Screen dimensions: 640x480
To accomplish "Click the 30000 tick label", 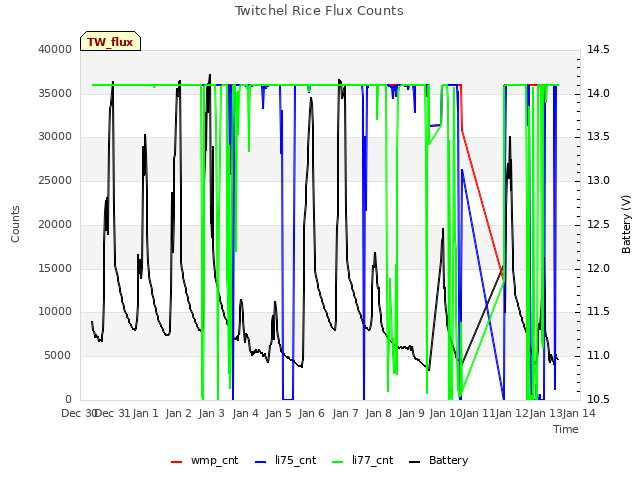I will 55,137.
